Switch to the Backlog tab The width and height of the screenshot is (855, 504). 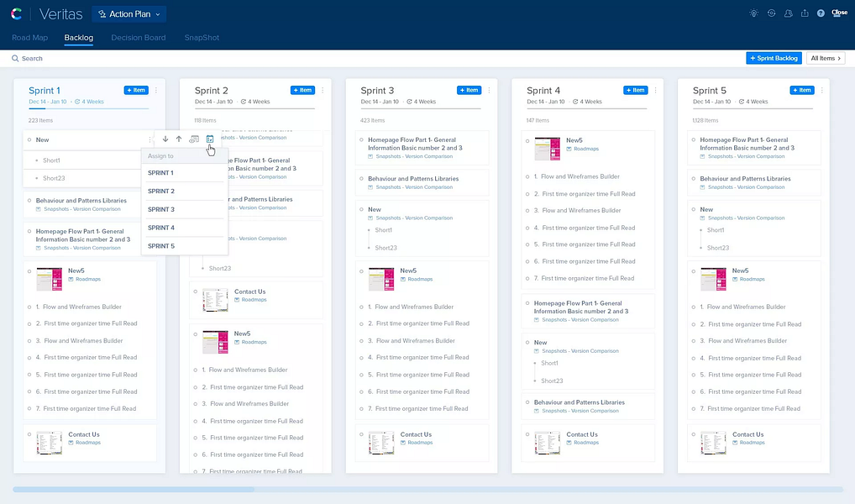(78, 38)
